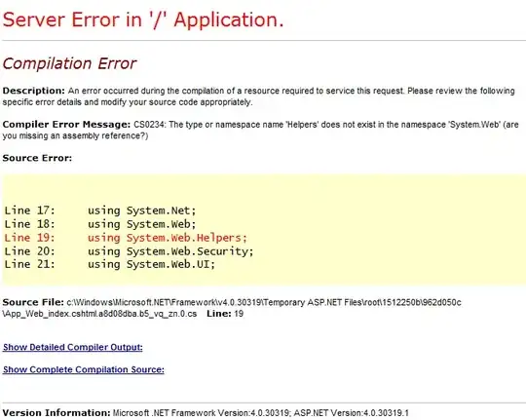Click the 'Line: 19' indicator below the path
Viewport: 526px width, 420px height.
(x=225, y=314)
